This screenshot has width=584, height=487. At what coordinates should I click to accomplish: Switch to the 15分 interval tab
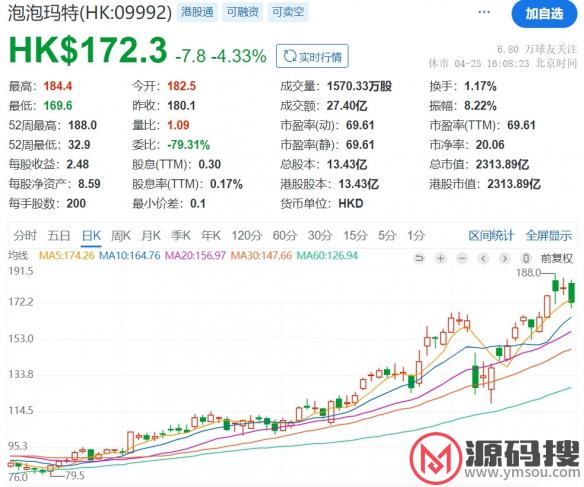(355, 235)
